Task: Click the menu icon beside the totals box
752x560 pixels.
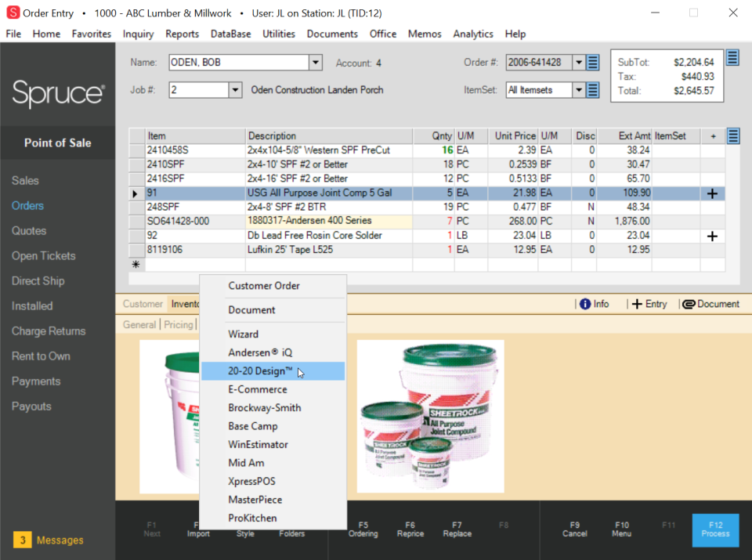Action: click(x=733, y=57)
